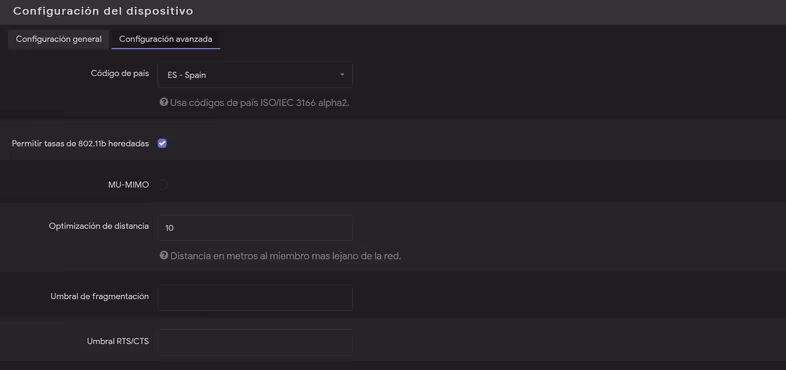Click the dropdown arrow in the country selector

pyautogui.click(x=342, y=75)
